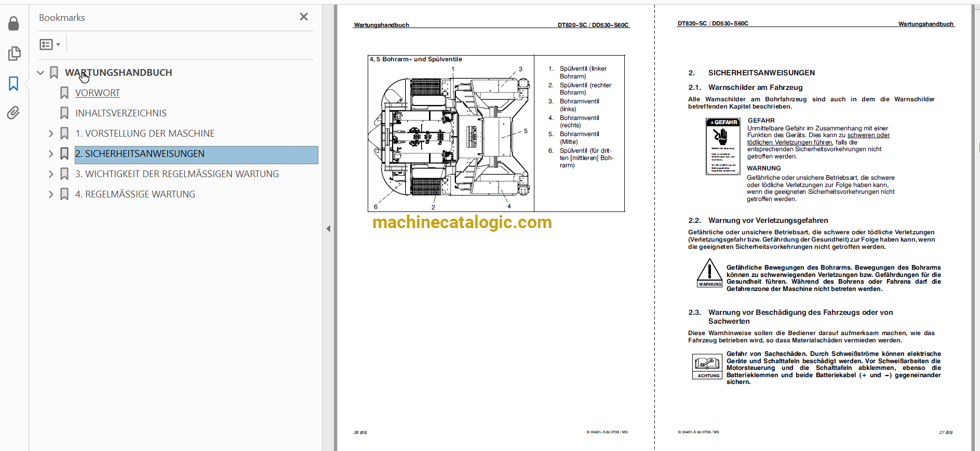Open the bookmark options menu
Screen dimensions: 980x451
(50, 45)
